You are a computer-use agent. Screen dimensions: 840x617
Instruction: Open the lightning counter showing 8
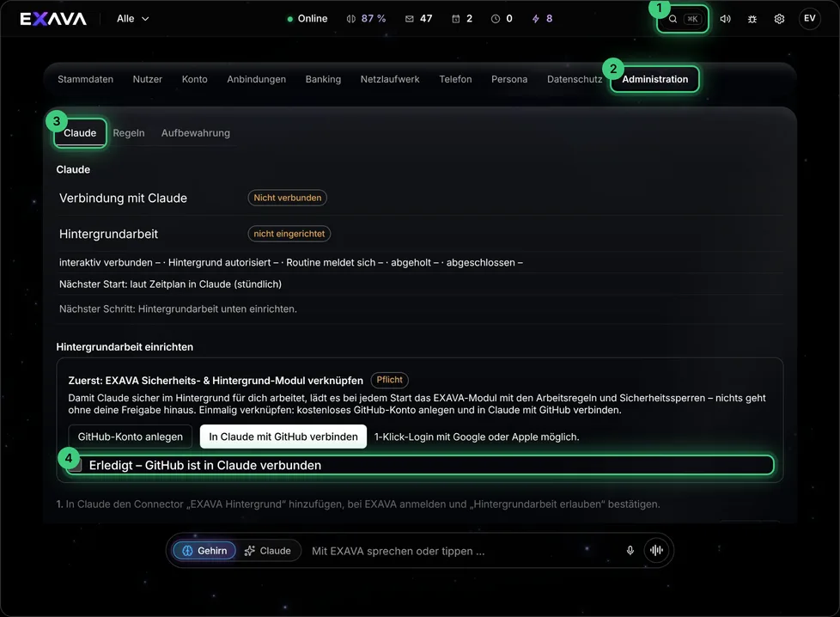[x=542, y=19]
